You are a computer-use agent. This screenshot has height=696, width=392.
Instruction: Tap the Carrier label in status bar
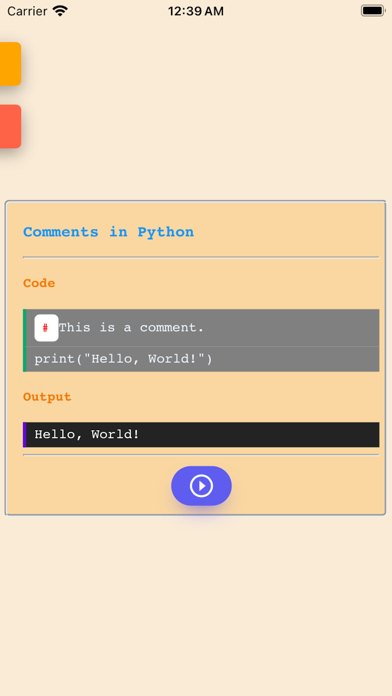pyautogui.click(x=27, y=11)
